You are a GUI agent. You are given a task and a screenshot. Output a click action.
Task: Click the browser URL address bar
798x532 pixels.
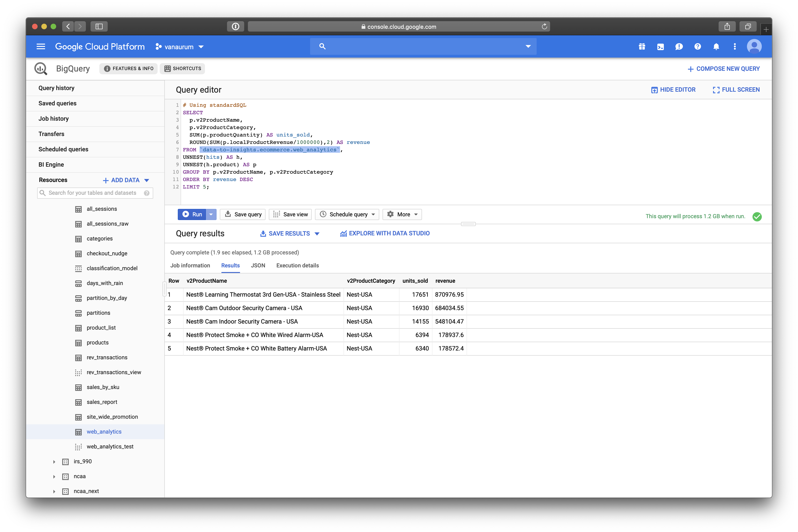pos(399,26)
